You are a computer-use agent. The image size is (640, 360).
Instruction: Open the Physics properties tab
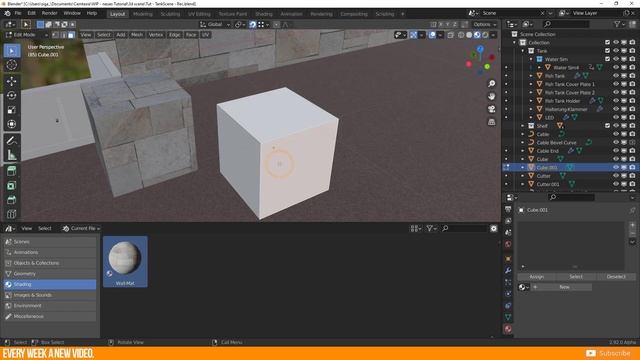click(508, 294)
